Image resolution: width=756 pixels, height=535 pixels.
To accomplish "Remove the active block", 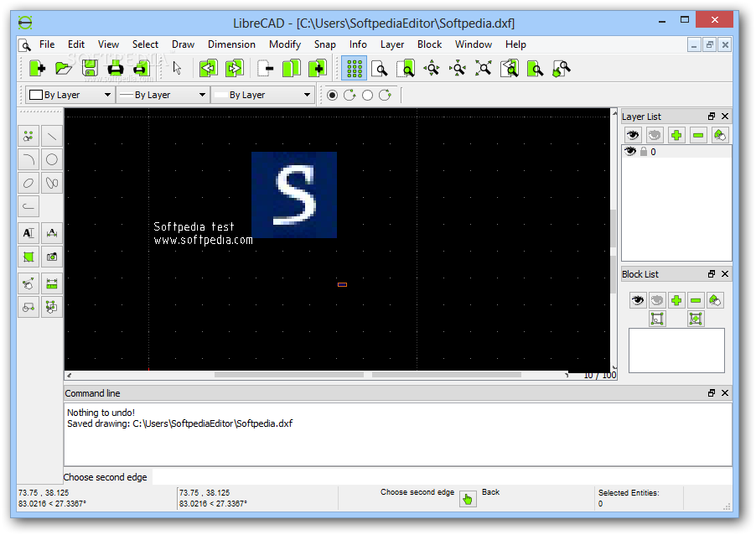I will pos(696,300).
